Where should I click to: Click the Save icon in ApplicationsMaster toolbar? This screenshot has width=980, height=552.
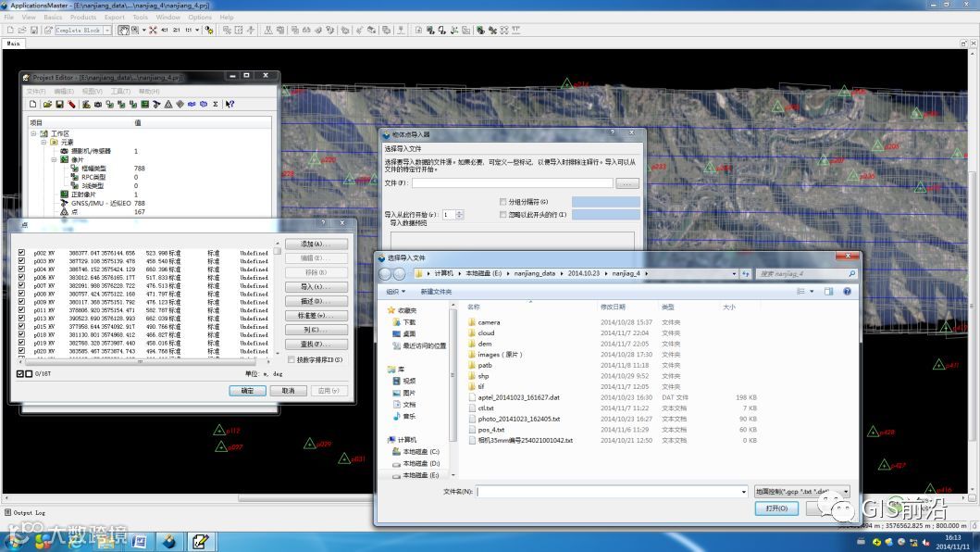point(33,30)
